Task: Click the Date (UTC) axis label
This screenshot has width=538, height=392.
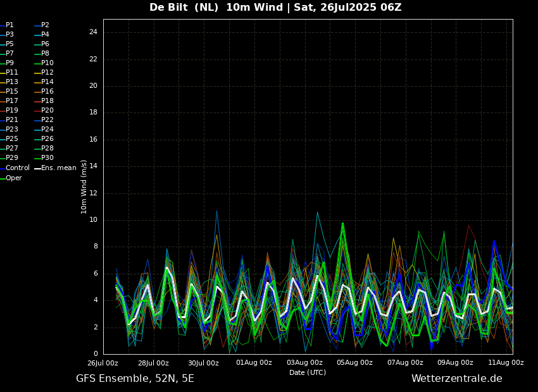Action: coord(308,373)
